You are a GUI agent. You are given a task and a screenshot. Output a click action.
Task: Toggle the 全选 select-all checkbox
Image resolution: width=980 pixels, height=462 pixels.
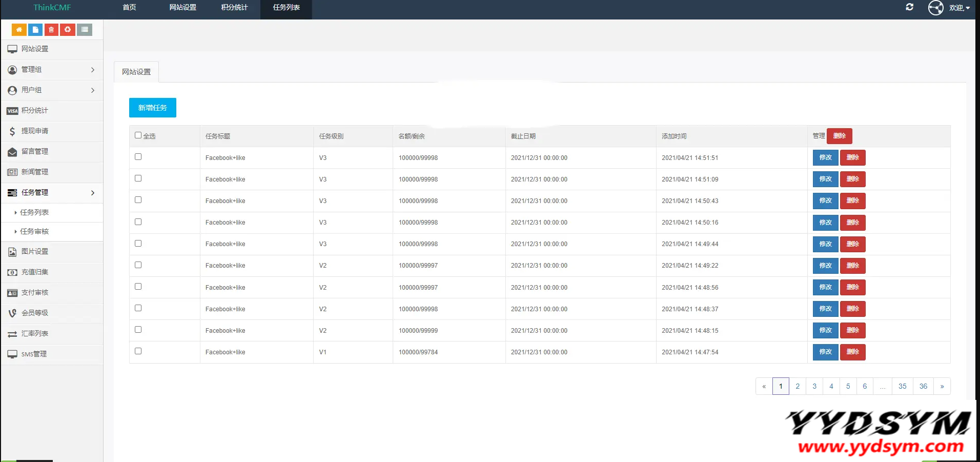[138, 135]
